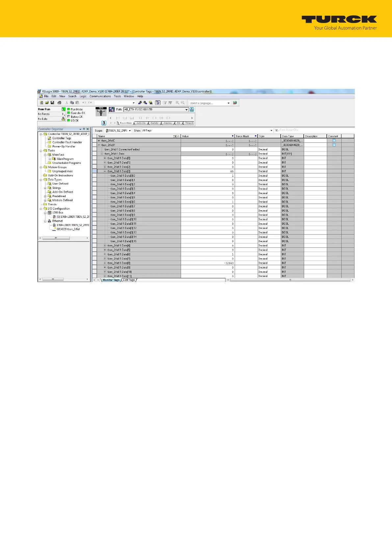Click the Enter Name Filter field

[x=316, y=130]
